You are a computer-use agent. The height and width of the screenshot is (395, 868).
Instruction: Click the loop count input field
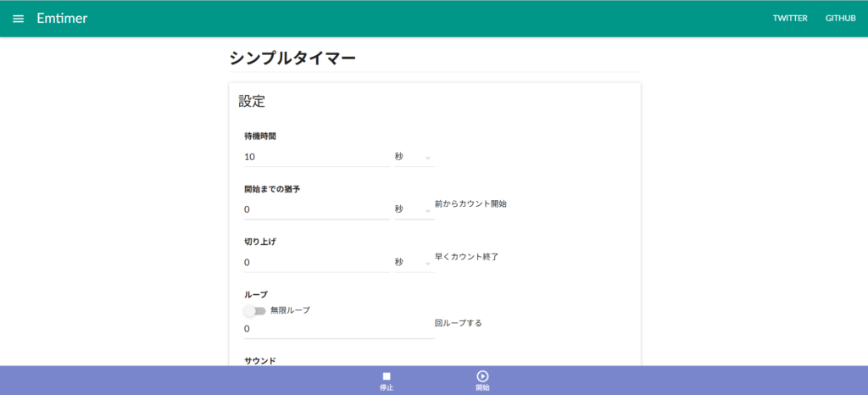tap(337, 329)
